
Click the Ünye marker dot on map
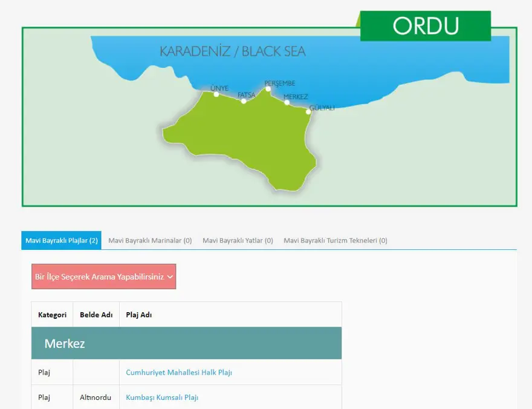point(216,94)
